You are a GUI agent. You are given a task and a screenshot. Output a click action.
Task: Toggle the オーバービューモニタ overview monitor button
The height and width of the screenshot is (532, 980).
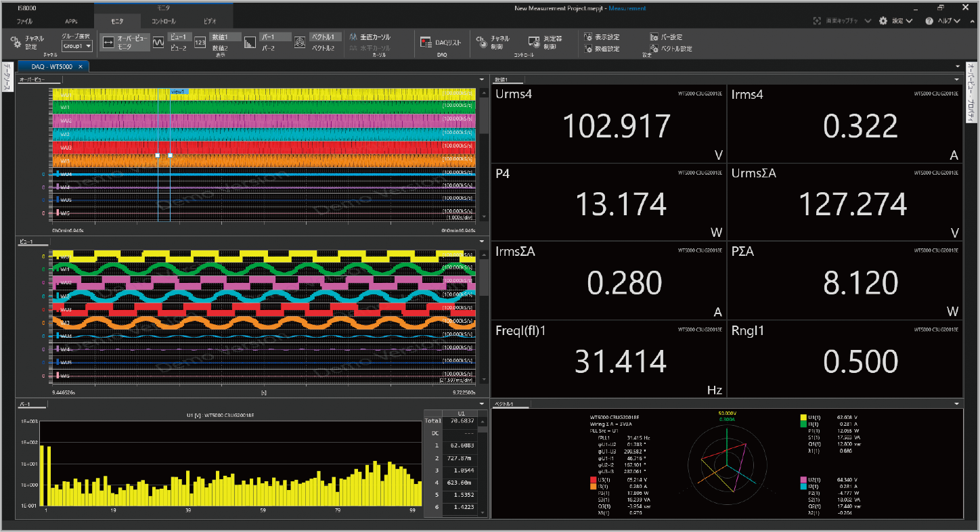[x=125, y=43]
